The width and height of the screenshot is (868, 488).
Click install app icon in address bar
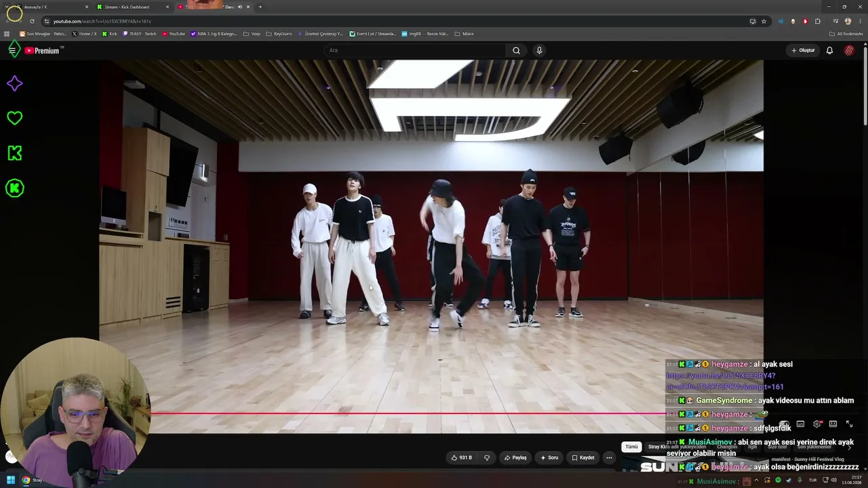tap(753, 21)
